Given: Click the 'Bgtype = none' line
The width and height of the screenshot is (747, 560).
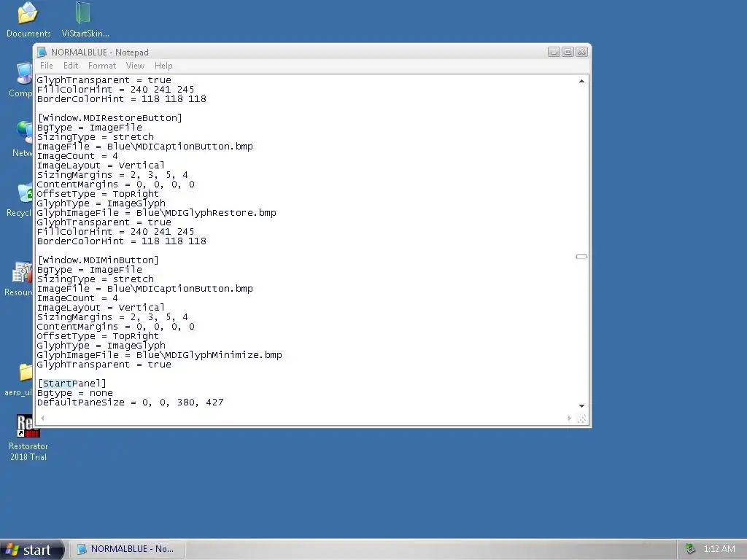Looking at the screenshot, I should tap(75, 393).
